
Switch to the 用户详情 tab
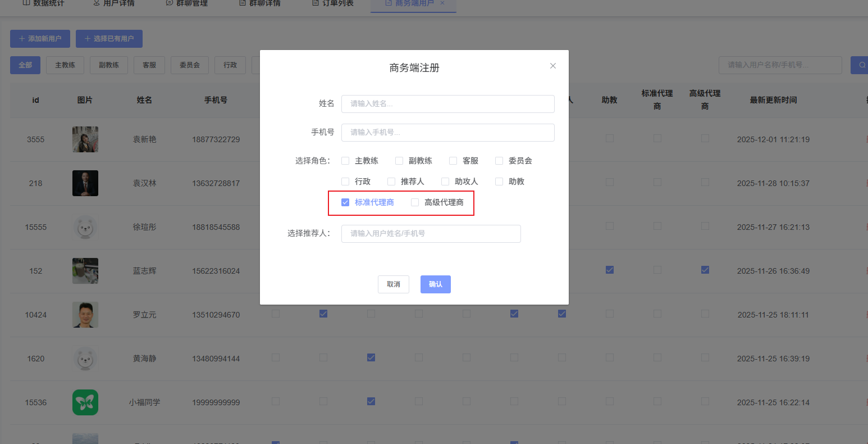point(113,3)
